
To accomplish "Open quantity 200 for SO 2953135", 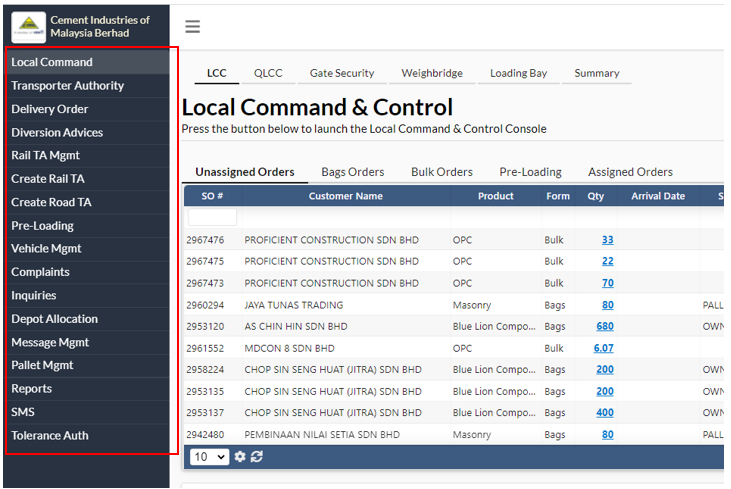I will (605, 392).
